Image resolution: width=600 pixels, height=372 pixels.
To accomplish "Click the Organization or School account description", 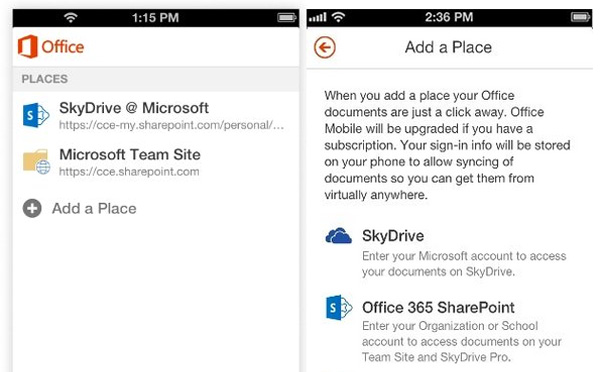I will 462,341.
